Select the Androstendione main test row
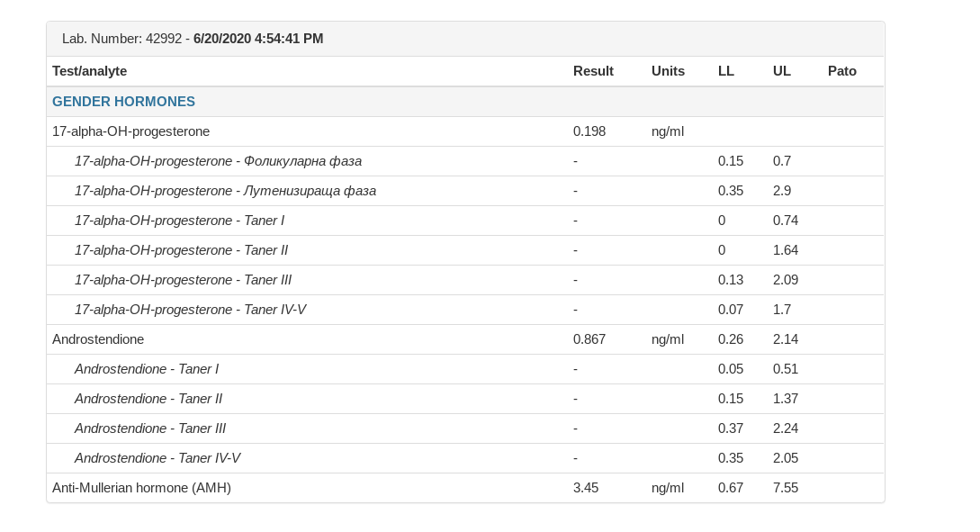Screen dimensions: 980x532 click(98, 339)
